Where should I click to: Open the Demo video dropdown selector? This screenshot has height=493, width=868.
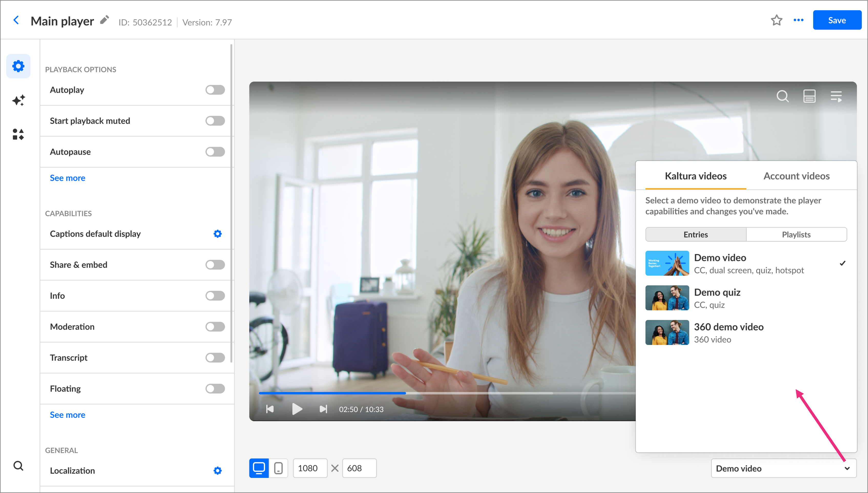[783, 468]
